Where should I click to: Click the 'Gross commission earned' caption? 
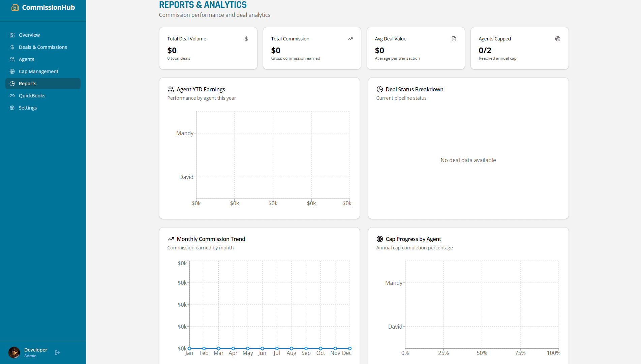pos(296,58)
